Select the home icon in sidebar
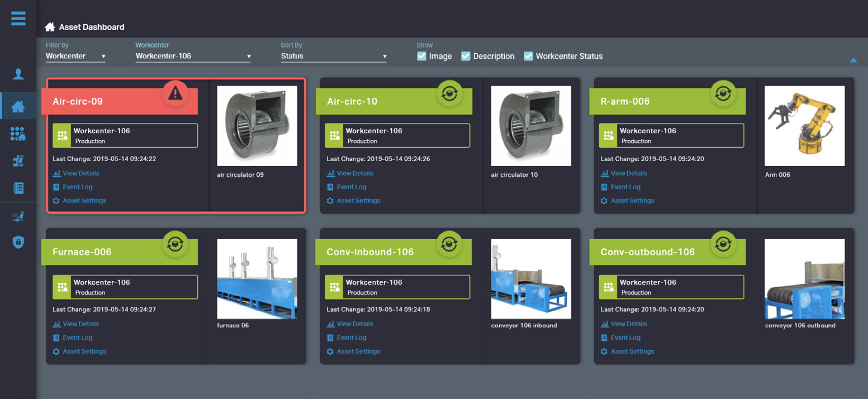 (x=18, y=106)
